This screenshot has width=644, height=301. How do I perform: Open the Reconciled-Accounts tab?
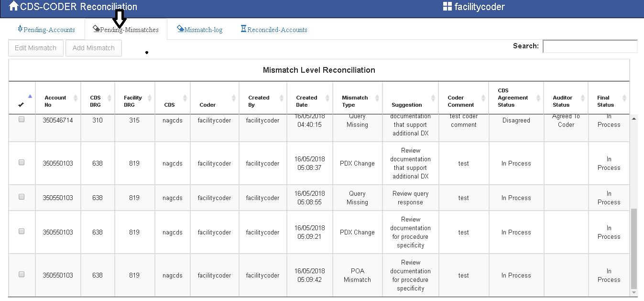point(277,30)
